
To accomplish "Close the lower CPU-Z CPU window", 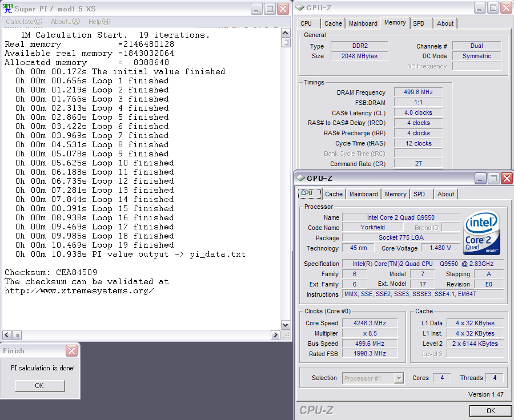I will click(507, 178).
